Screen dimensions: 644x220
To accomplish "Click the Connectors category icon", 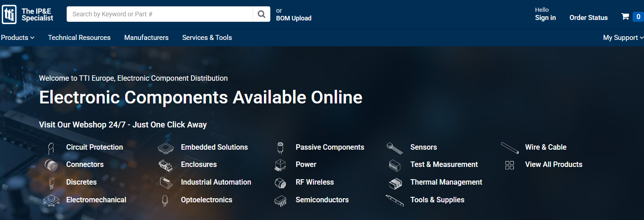I will coord(51,165).
